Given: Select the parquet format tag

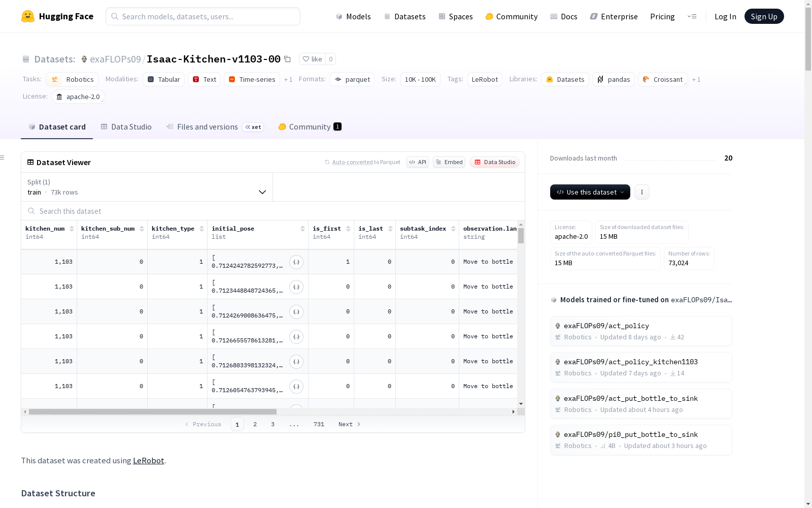Looking at the screenshot, I should click(x=352, y=79).
